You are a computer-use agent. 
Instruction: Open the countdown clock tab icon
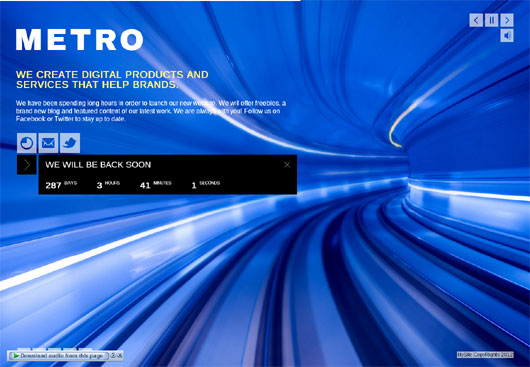click(x=27, y=143)
